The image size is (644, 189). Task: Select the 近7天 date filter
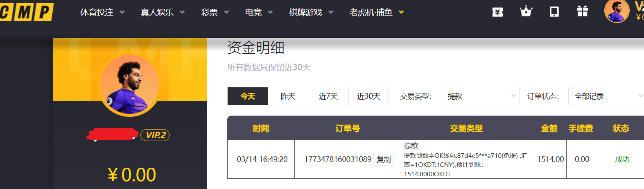[328, 96]
